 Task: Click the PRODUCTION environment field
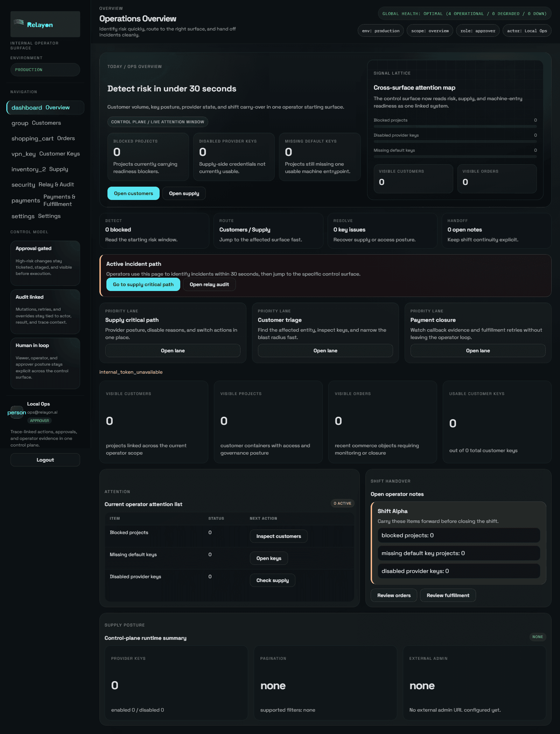pos(45,69)
